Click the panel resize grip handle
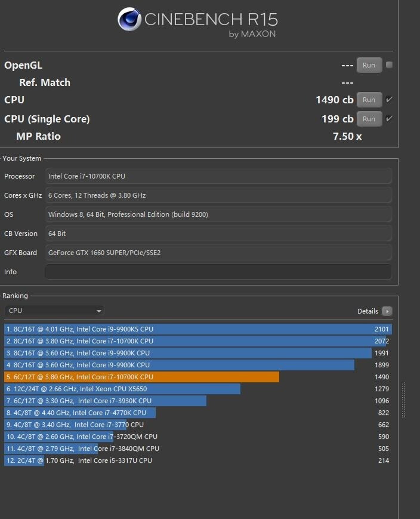 403,400
